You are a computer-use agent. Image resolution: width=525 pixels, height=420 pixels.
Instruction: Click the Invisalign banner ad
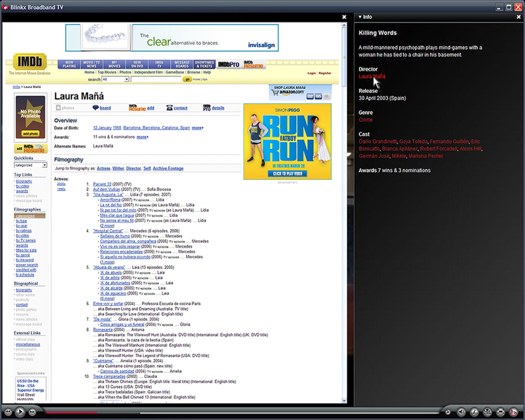pos(171,38)
